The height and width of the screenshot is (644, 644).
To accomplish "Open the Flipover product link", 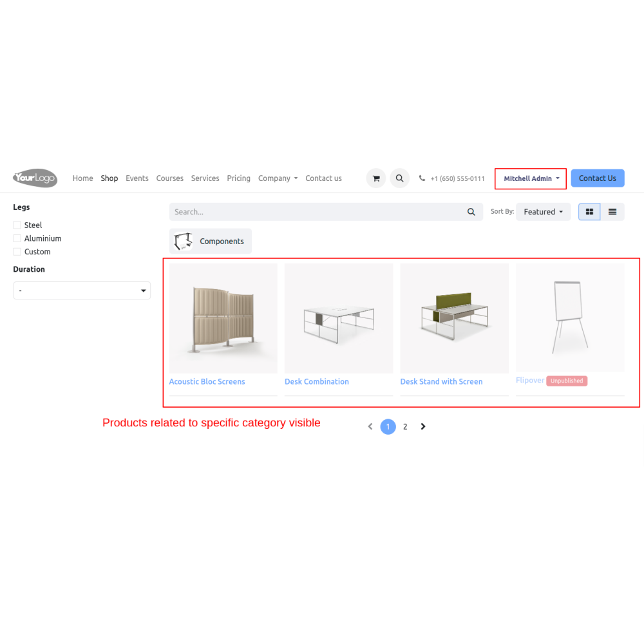I will (530, 381).
